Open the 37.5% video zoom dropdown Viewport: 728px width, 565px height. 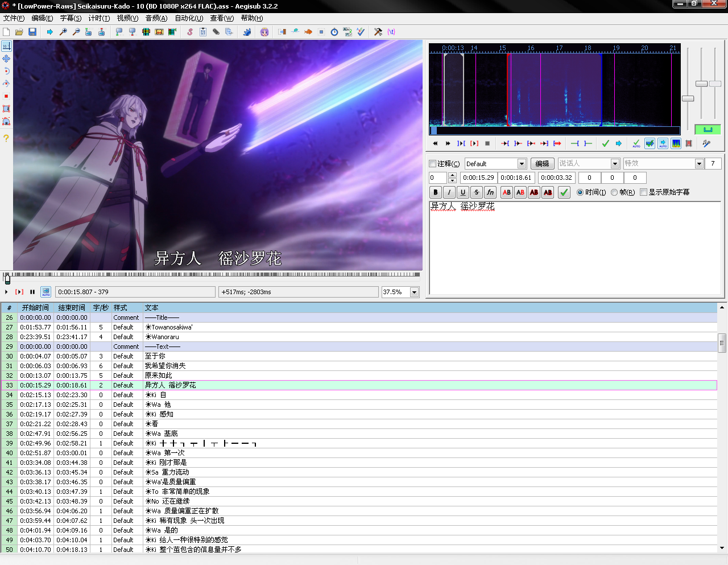(x=414, y=292)
